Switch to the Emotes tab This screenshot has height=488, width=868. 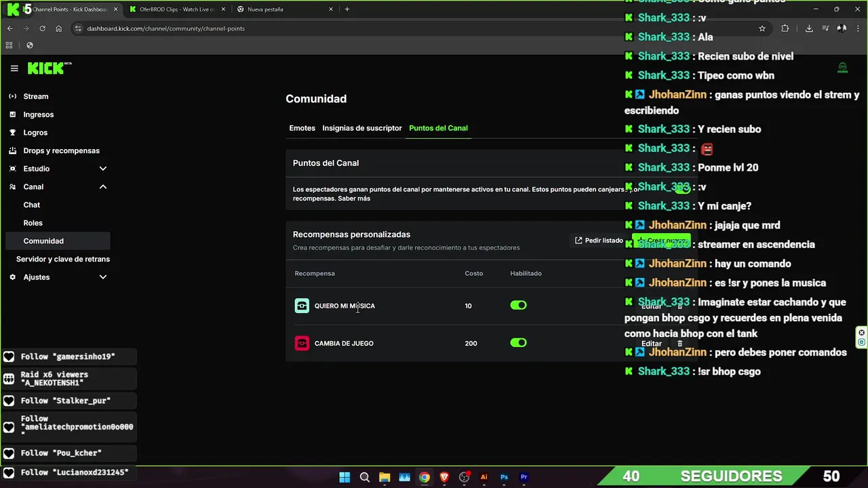click(302, 128)
